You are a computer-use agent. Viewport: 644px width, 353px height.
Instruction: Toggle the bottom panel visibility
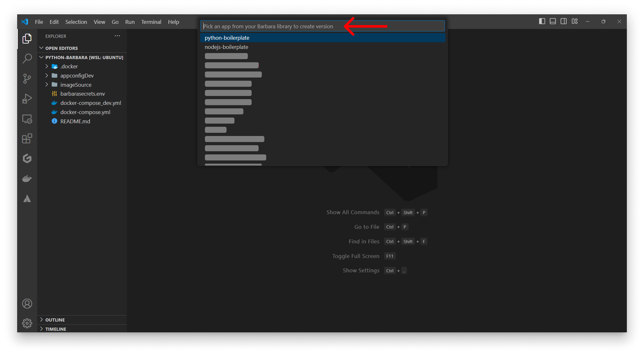[x=553, y=21]
